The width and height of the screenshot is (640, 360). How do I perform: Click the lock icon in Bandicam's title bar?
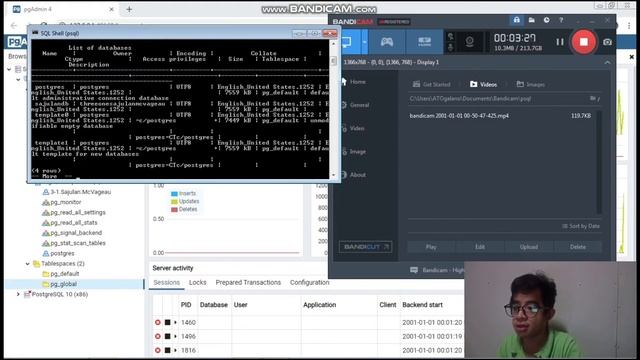[517, 20]
